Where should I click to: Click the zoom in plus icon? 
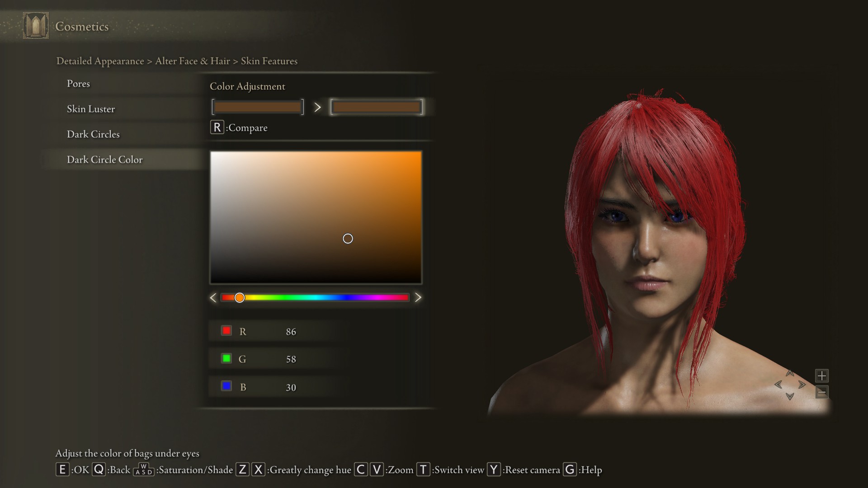821,375
